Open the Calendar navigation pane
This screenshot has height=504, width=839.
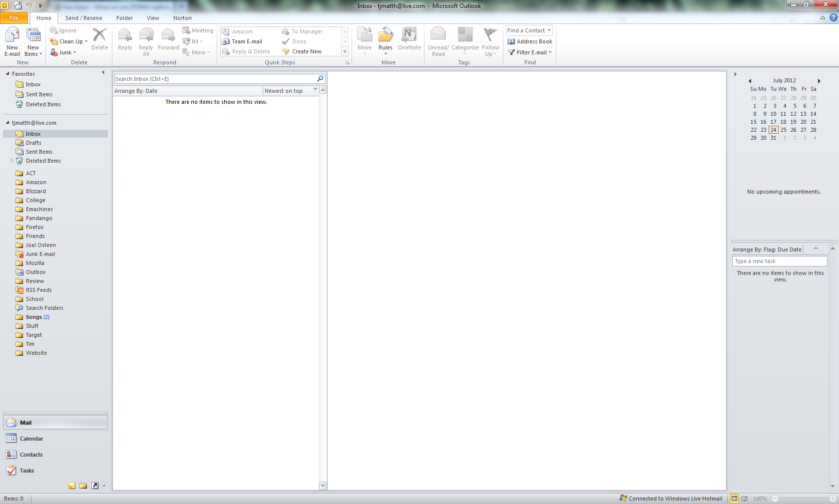[x=31, y=439]
